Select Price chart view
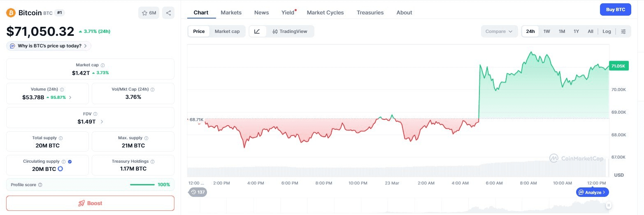The image size is (644, 215). click(x=199, y=31)
